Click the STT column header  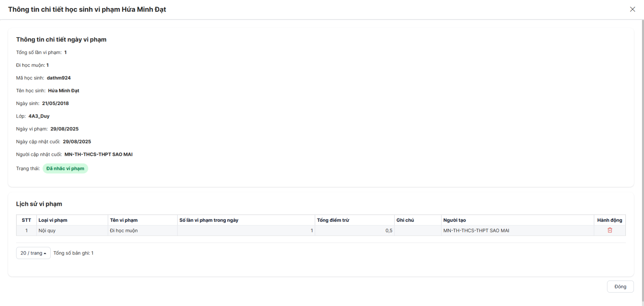26,220
